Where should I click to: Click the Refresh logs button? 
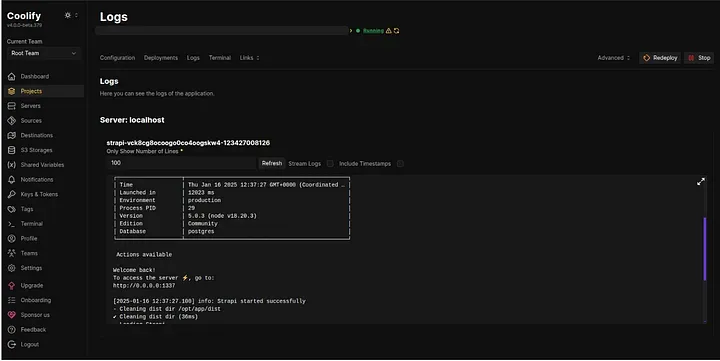click(272, 163)
